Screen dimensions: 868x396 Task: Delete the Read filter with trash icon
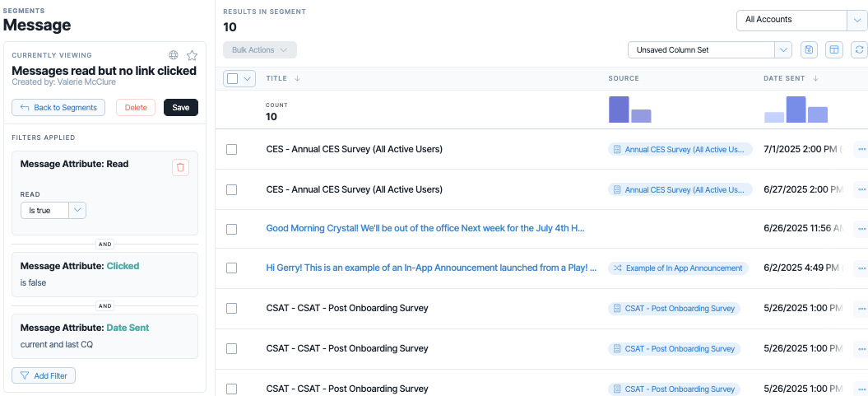point(180,167)
